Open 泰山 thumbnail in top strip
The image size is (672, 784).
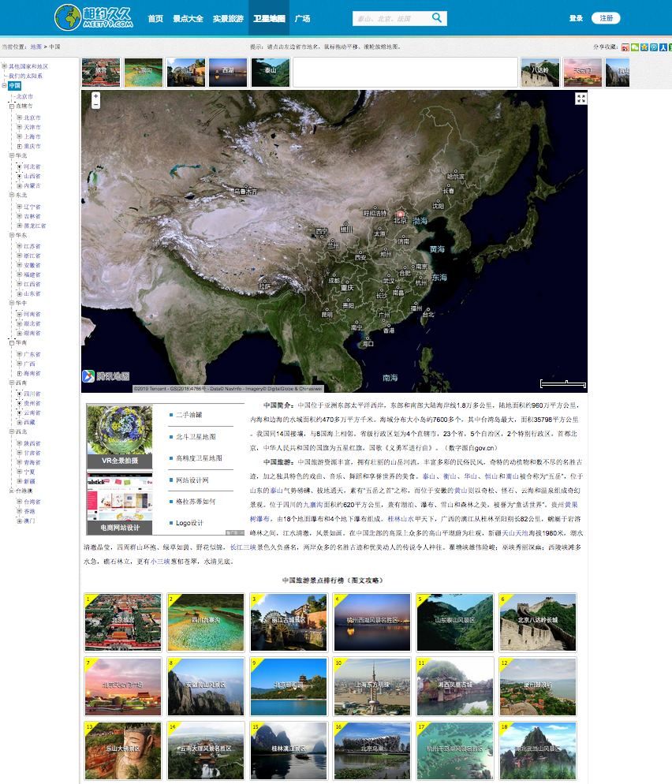click(271, 73)
